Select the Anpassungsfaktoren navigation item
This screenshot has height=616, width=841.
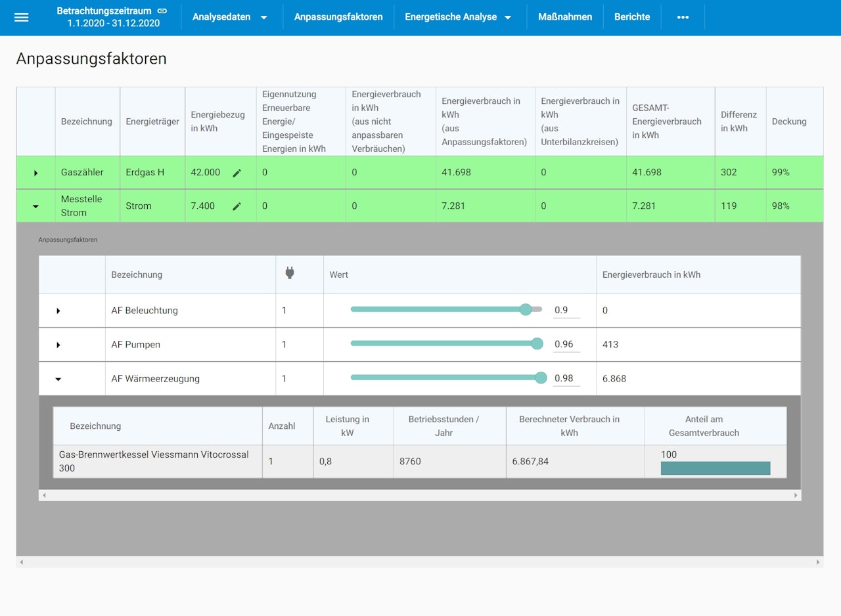338,17
